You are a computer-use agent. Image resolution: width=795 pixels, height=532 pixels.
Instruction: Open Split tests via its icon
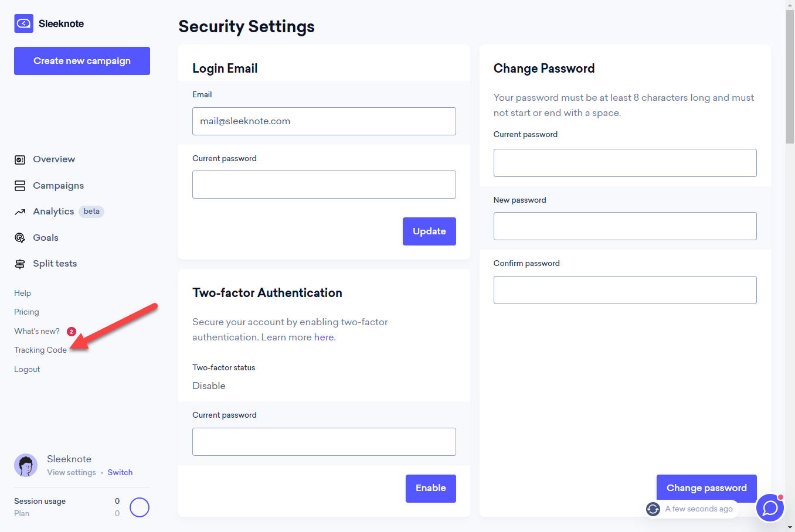(20, 263)
